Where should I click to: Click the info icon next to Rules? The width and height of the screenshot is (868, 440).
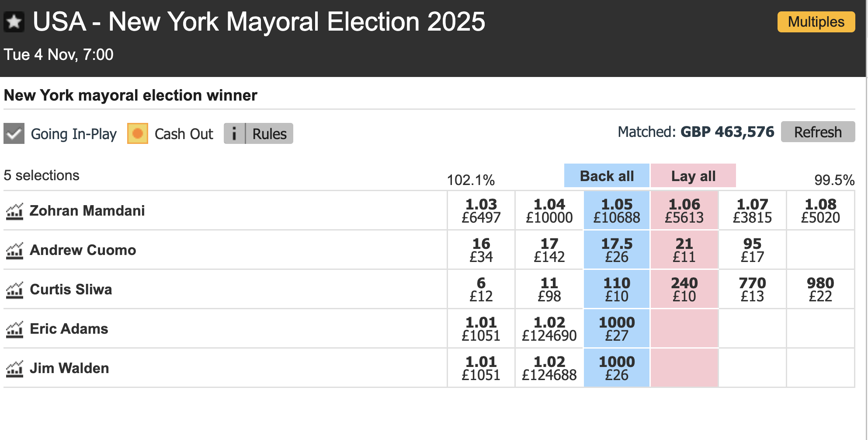pos(234,134)
